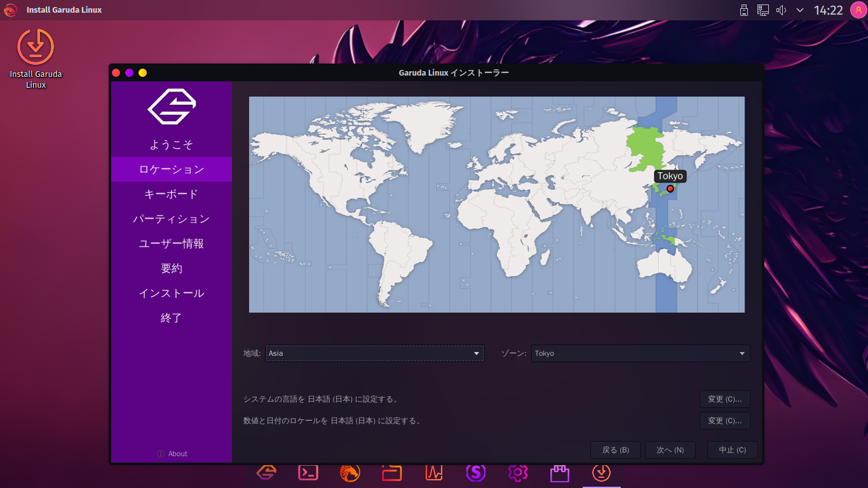Image resolution: width=868 pixels, height=488 pixels.
Task: Open the pink user profile icon
Action: click(x=858, y=10)
